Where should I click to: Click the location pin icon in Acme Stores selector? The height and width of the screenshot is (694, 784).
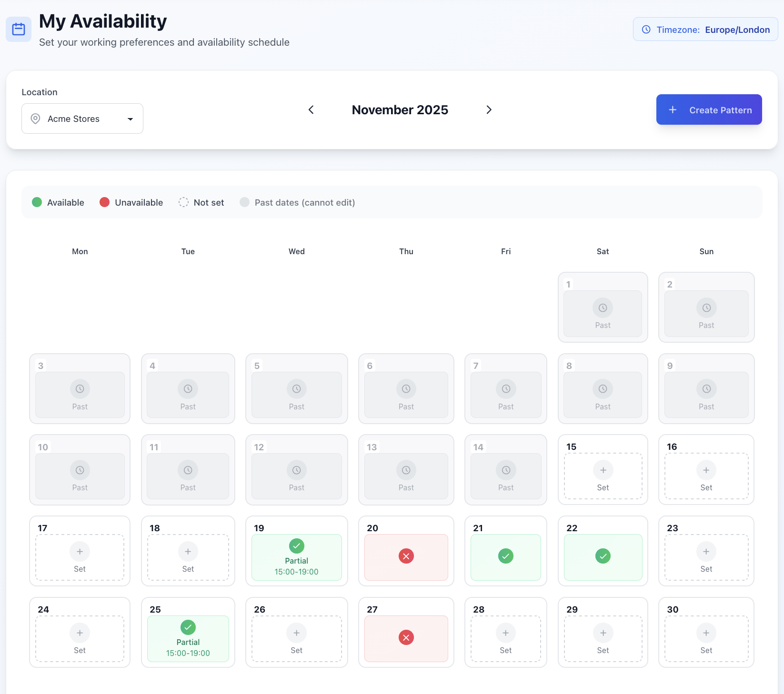tap(35, 119)
